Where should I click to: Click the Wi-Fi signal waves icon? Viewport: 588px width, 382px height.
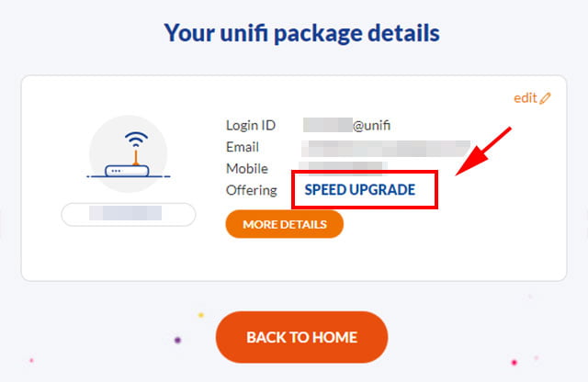pyautogui.click(x=136, y=139)
